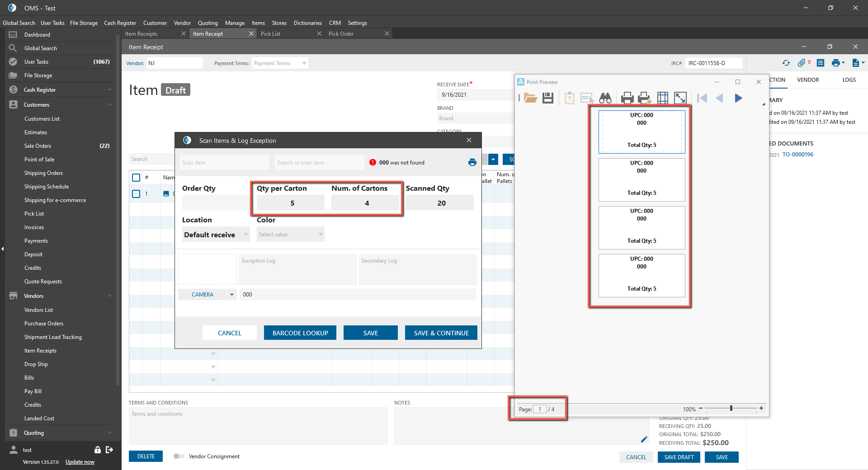
Task: Click the document icon in Item Receipt header
Action: 855,63
